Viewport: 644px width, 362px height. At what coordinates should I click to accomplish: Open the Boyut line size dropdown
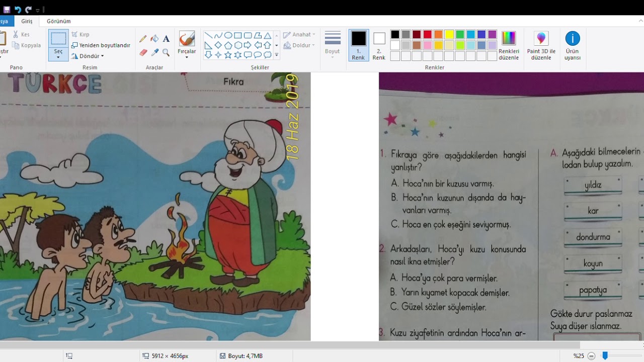(x=333, y=45)
